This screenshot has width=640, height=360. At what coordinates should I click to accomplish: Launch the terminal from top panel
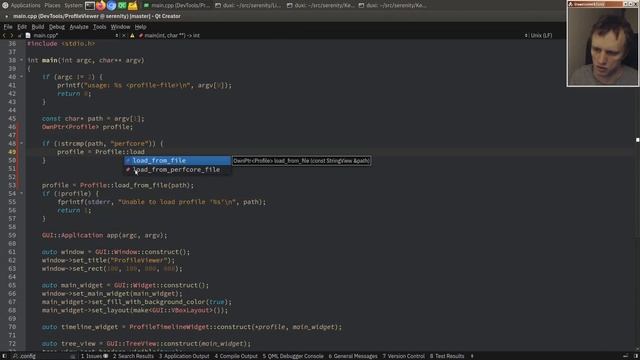(90, 6)
